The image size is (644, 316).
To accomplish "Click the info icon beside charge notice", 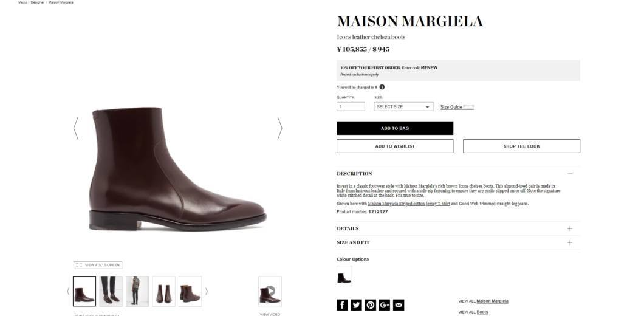I will (x=382, y=87).
